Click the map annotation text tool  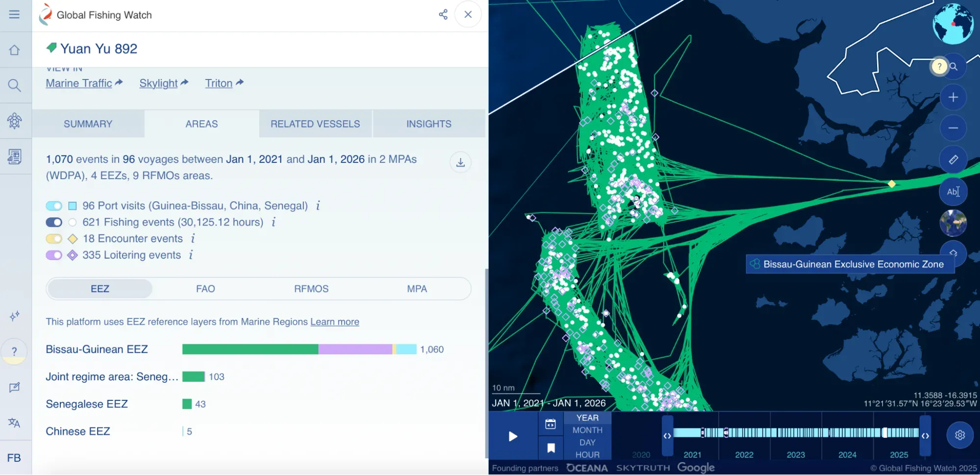(x=953, y=191)
